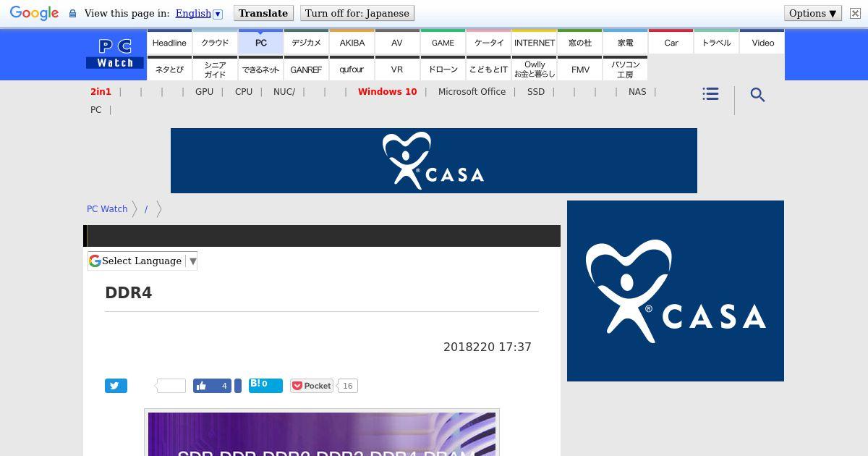Open the CASA banner advertisement at top
The width and height of the screenshot is (868, 456).
pos(434,161)
